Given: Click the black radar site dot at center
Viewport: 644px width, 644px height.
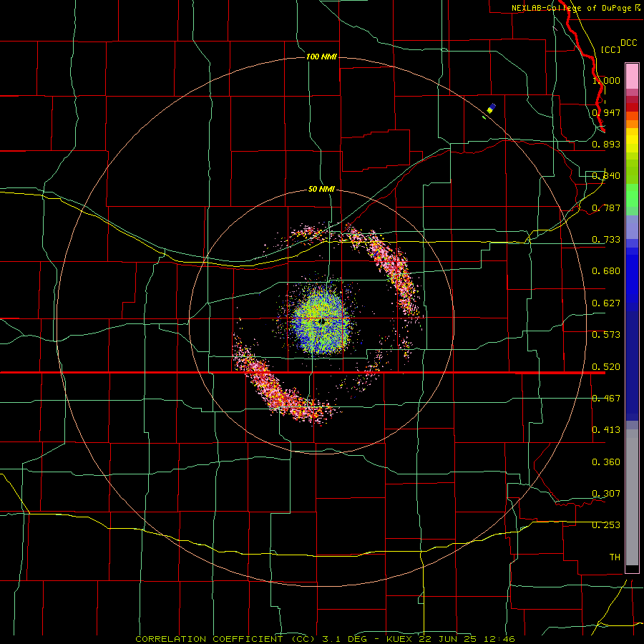Looking at the screenshot, I should point(323,321).
